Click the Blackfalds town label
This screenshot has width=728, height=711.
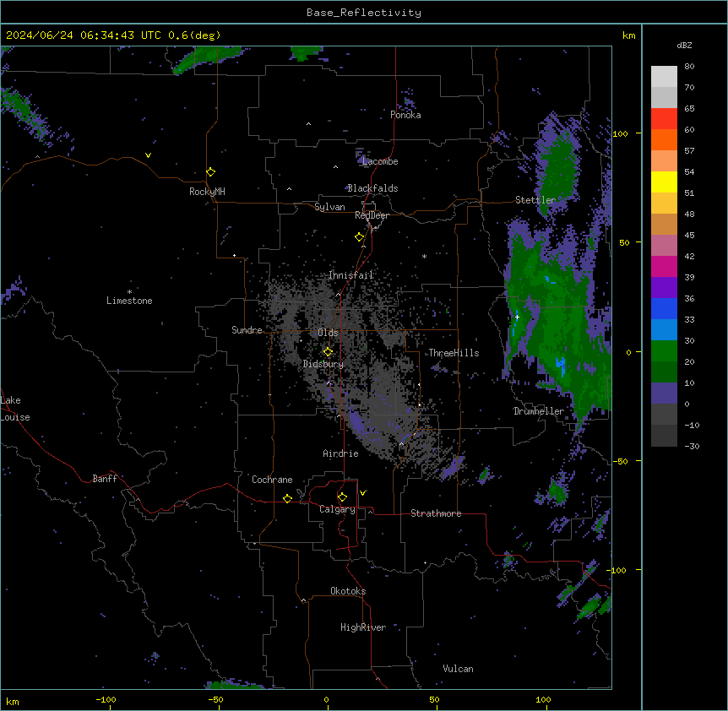tap(372, 188)
